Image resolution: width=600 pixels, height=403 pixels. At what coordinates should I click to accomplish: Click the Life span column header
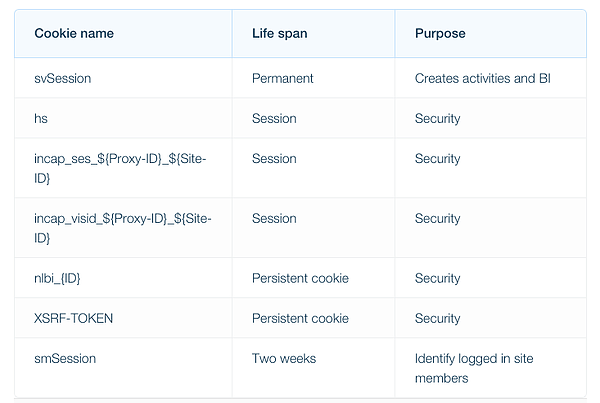point(279,33)
